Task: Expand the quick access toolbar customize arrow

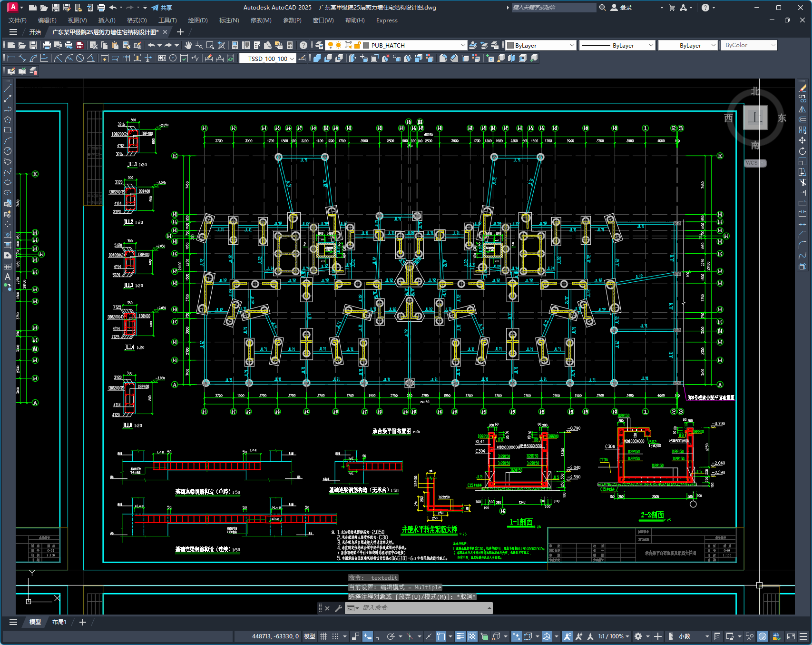Action: pos(145,8)
